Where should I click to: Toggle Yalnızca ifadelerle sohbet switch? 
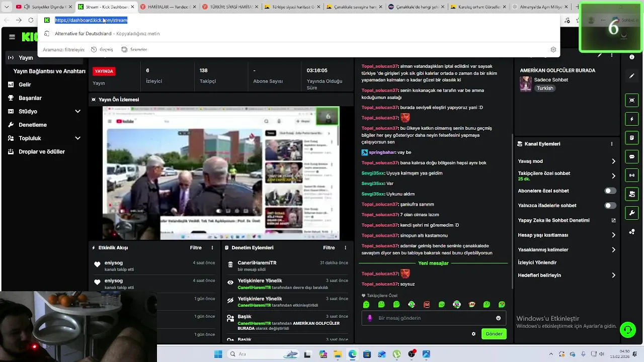pyautogui.click(x=610, y=206)
